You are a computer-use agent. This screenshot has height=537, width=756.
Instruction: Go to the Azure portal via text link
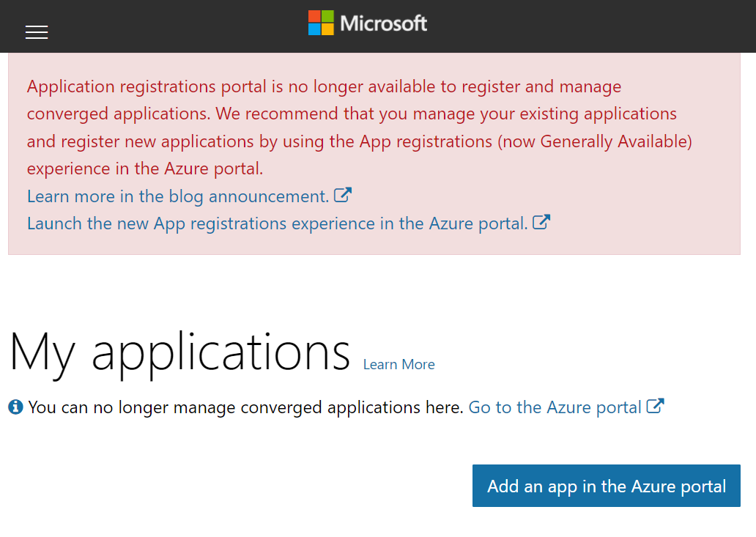[x=555, y=407]
